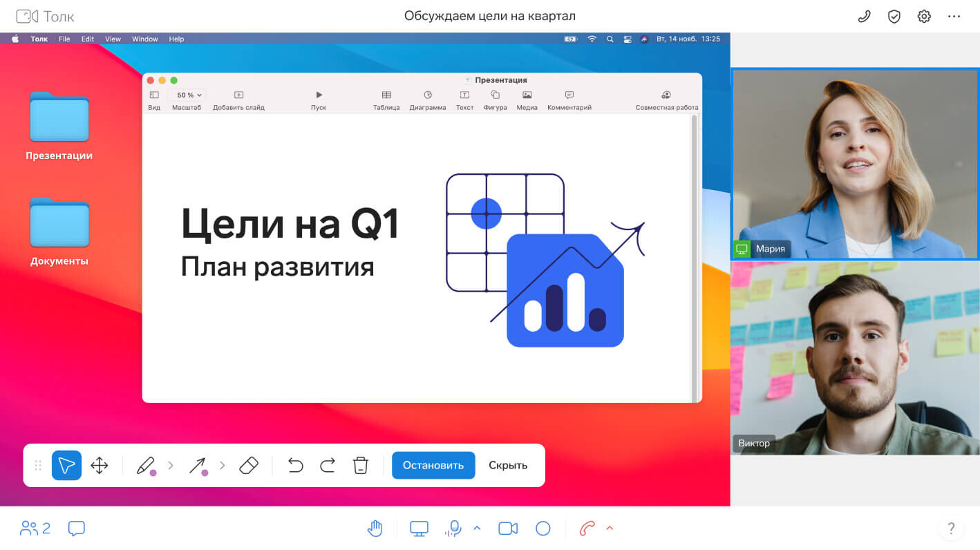Open settings gear icon
The width and height of the screenshot is (980, 550).
[924, 17]
